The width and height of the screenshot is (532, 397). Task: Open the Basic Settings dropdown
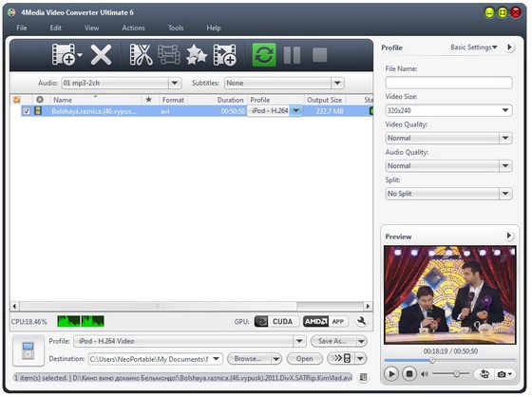coord(474,47)
